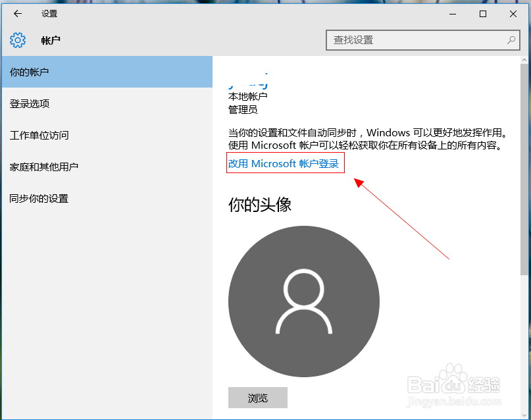Open 家庭和其他用户 section
This screenshot has height=420, width=531.
[x=107, y=167]
